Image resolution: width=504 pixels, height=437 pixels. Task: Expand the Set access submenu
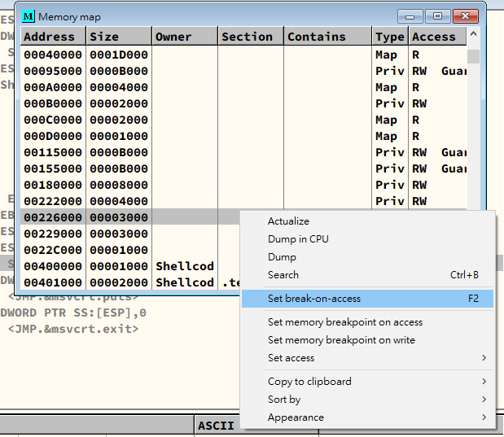click(x=291, y=358)
